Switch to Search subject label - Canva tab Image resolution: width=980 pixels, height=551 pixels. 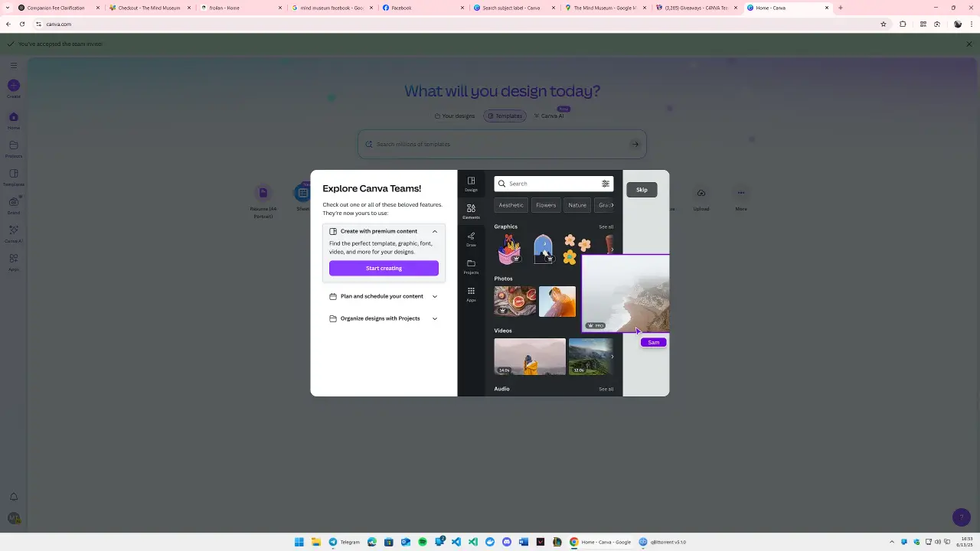tap(513, 8)
